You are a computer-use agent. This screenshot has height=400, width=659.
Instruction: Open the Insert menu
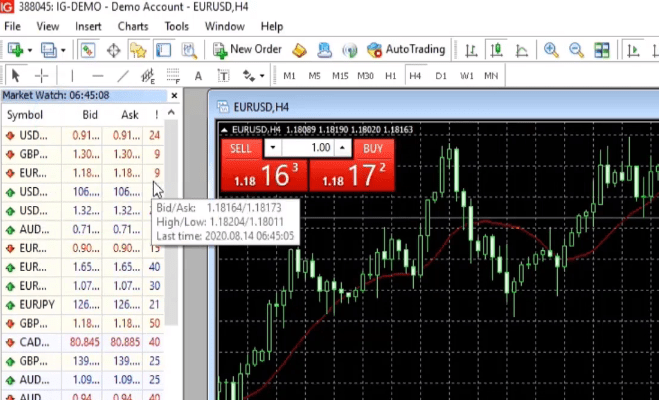pyautogui.click(x=88, y=26)
